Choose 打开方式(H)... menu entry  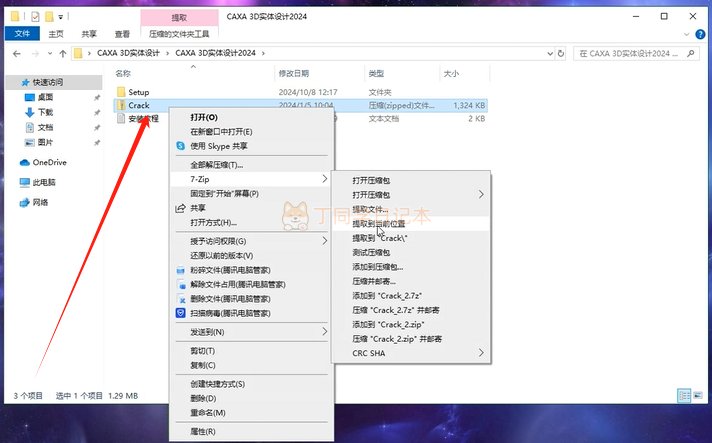pos(213,223)
